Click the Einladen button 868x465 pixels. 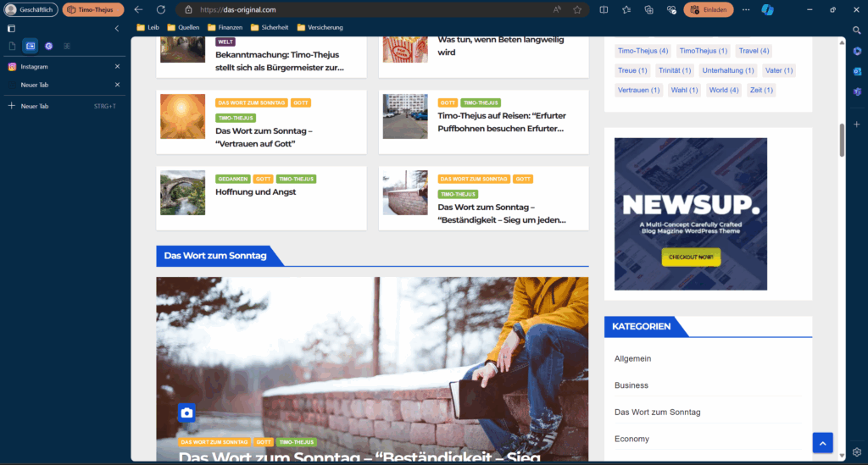[709, 9]
